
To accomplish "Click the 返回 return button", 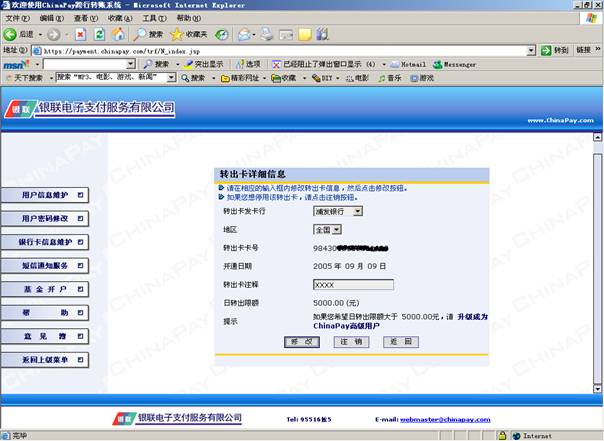I will pyautogui.click(x=399, y=342).
